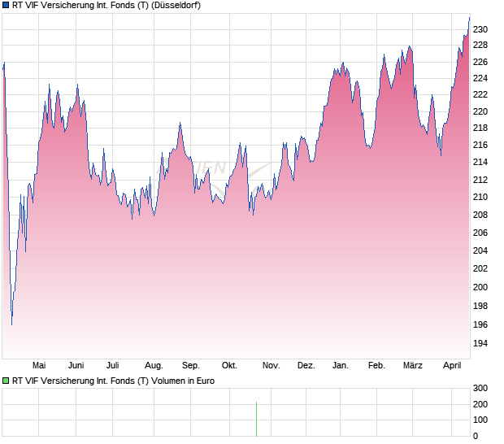Click the April month axis label
The width and height of the screenshot is (504, 444).
pos(451,366)
